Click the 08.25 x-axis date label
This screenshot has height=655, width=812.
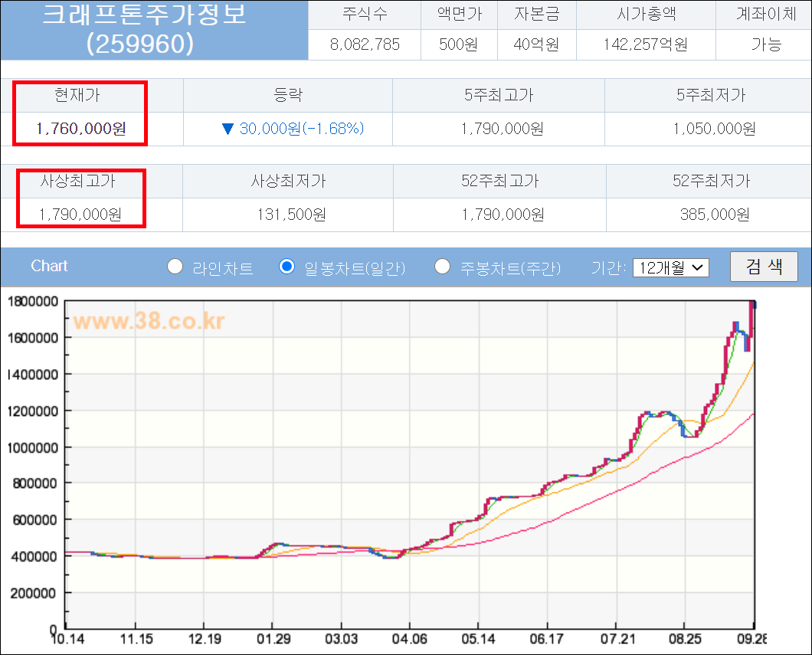[685, 639]
